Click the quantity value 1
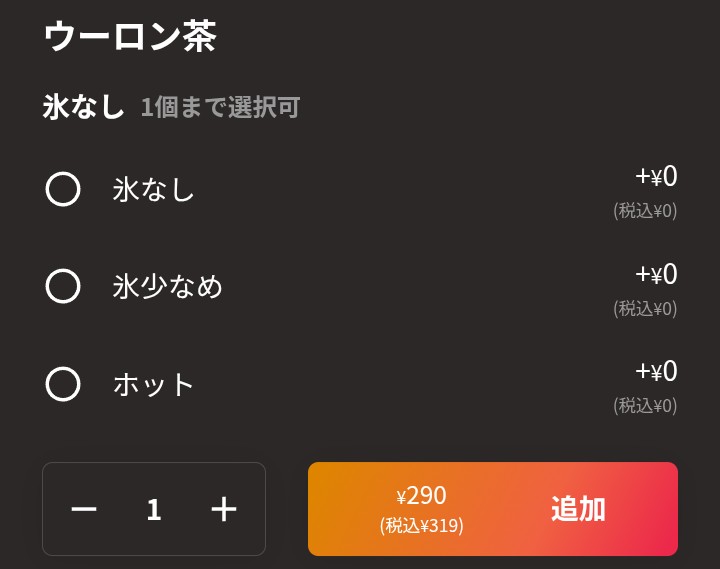This screenshot has height=569, width=720. coord(154,510)
